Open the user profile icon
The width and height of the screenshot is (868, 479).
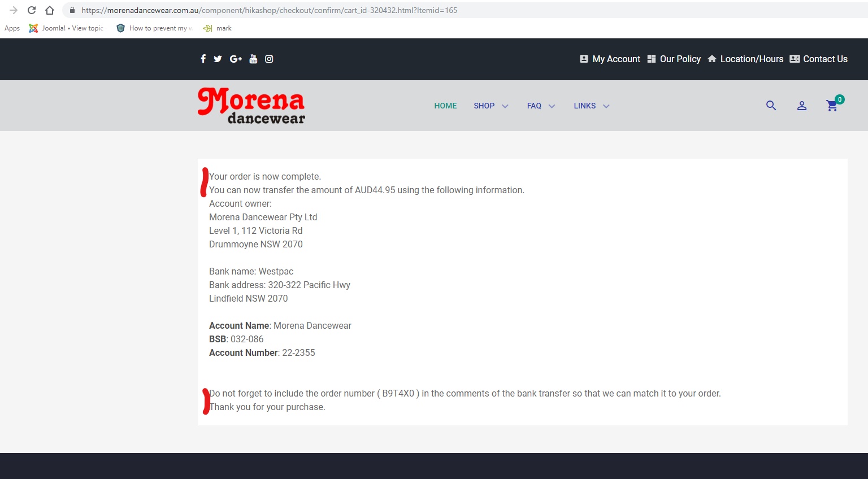click(x=801, y=106)
